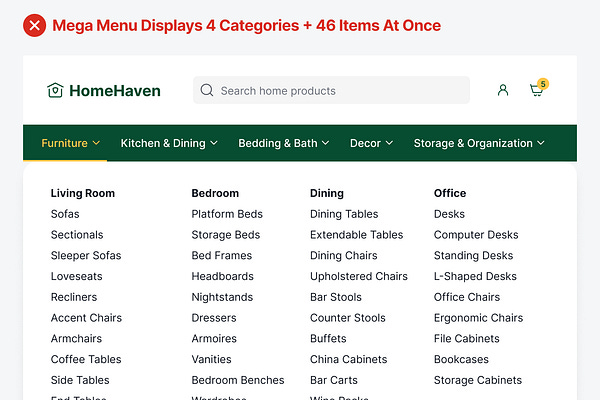Click the search magnifier icon
Screen dimensions: 600x400
coord(207,90)
